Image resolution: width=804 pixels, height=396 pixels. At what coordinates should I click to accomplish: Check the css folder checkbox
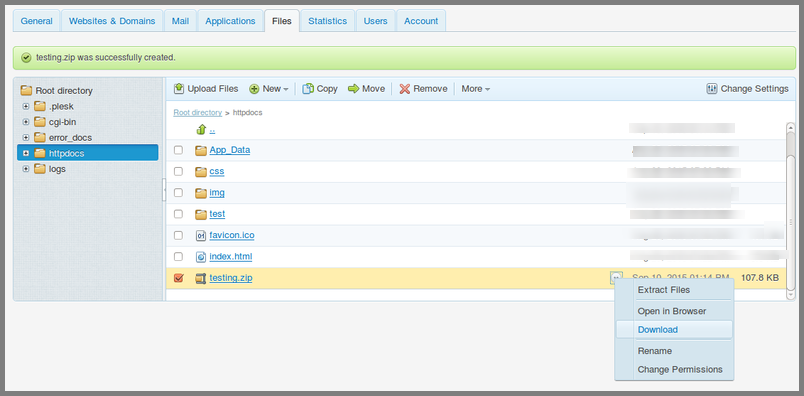click(x=178, y=171)
